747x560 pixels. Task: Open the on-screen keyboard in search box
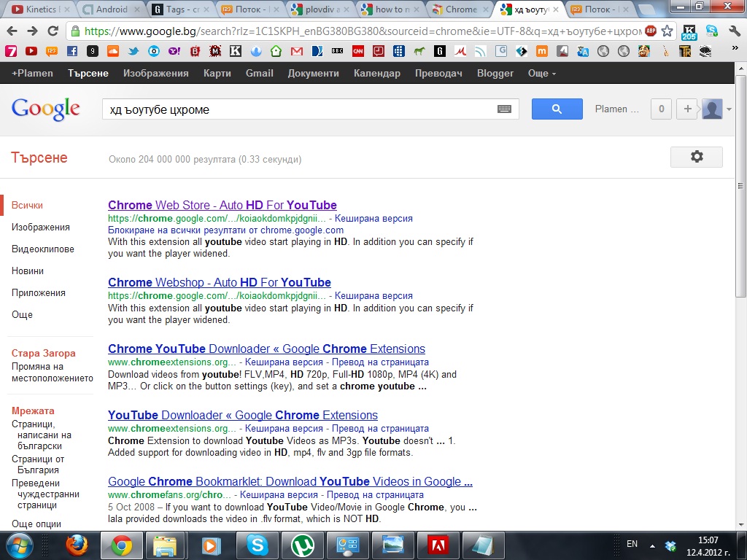pyautogui.click(x=505, y=109)
